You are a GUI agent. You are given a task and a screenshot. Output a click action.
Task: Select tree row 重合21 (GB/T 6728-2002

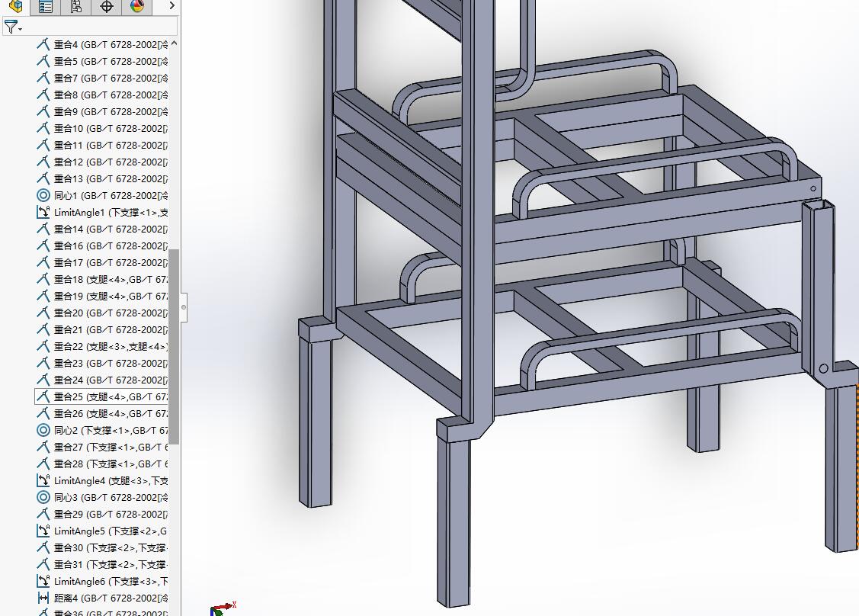(102, 330)
